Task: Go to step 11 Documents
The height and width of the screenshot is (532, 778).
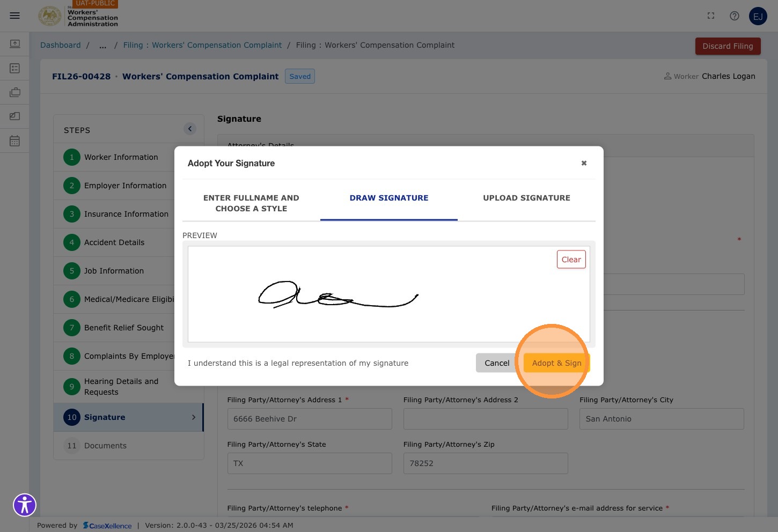Action: [x=129, y=446]
